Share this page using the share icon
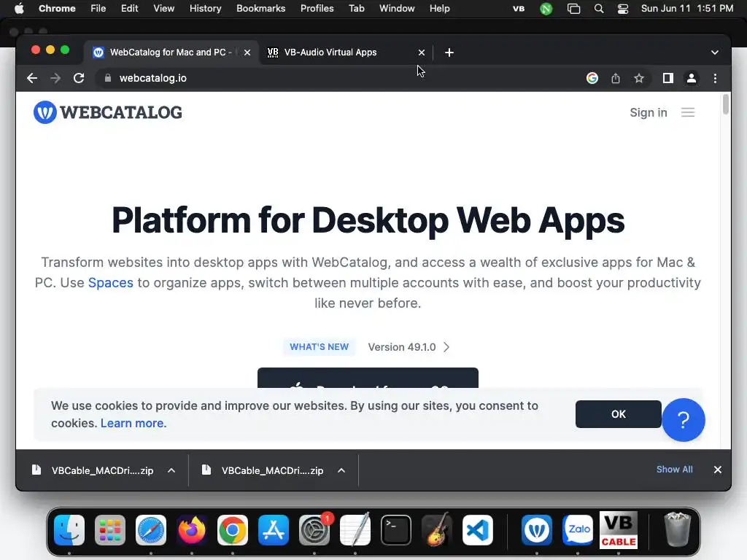Image resolution: width=747 pixels, height=560 pixels. [x=616, y=78]
